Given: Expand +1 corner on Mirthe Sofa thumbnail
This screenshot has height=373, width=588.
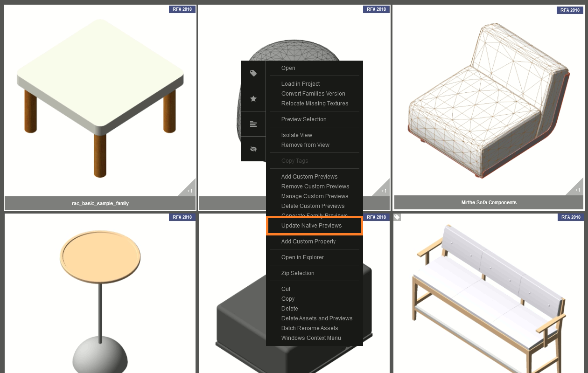Looking at the screenshot, I should pos(577,189).
